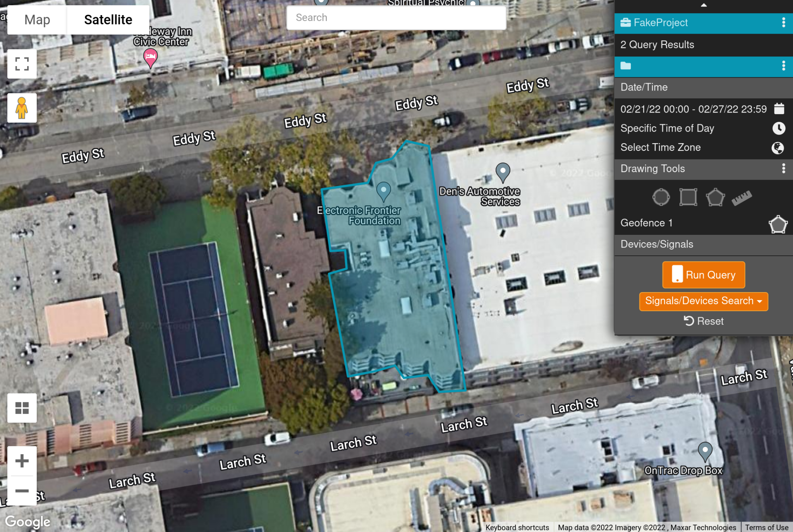Click the map Search input field

click(x=396, y=18)
